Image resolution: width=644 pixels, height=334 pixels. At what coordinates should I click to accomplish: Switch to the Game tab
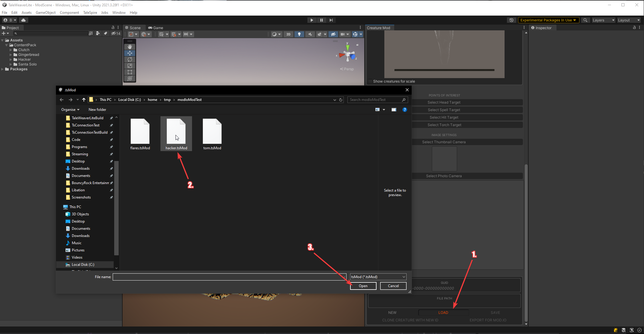point(156,28)
